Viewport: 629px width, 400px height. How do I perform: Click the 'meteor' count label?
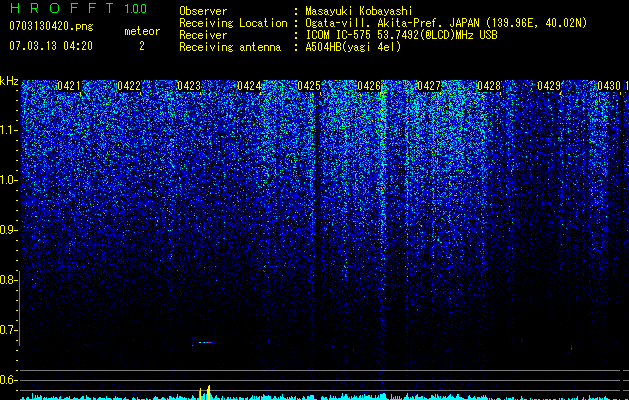coord(142,31)
